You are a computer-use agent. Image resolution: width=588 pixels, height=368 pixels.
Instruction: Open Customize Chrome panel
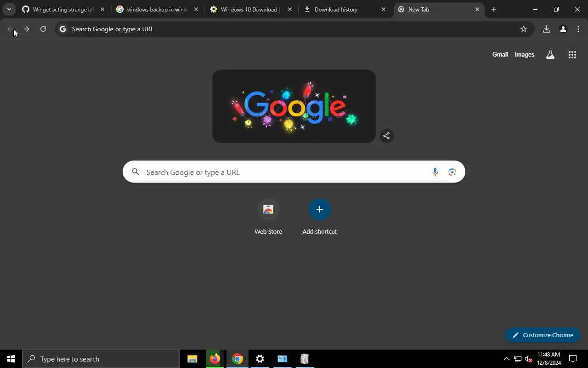click(543, 335)
